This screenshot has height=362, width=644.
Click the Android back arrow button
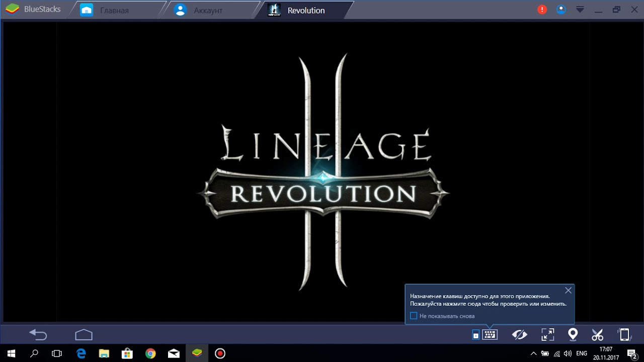[38, 334]
